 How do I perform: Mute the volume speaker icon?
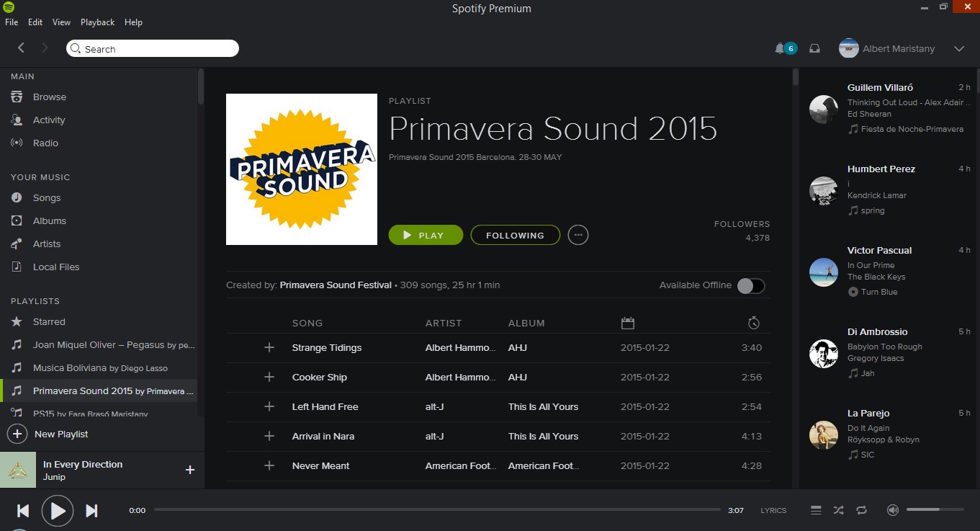893,510
